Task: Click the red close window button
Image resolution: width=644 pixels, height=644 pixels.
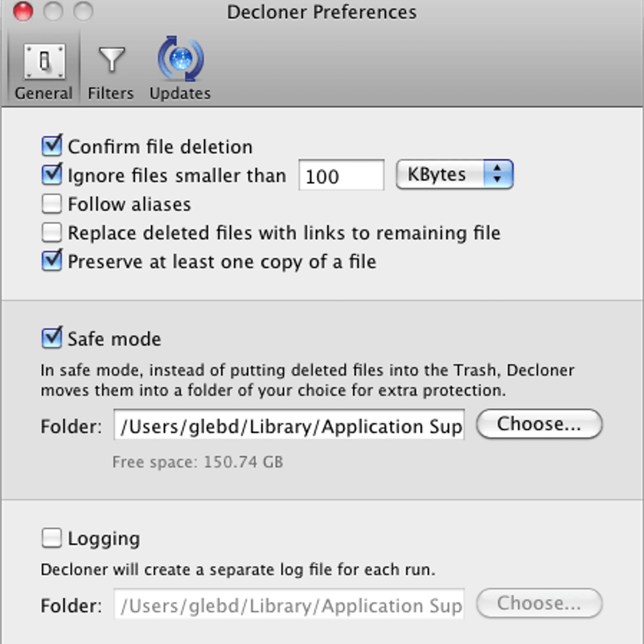Action: [23, 11]
